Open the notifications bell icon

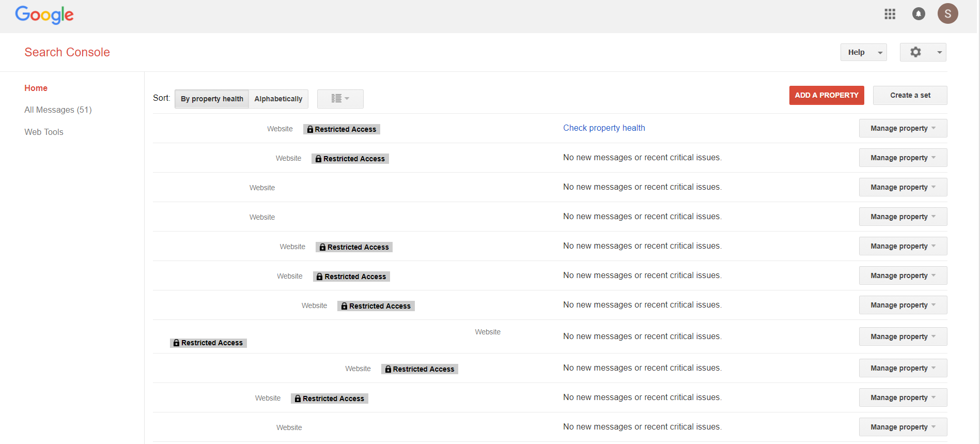[919, 14]
